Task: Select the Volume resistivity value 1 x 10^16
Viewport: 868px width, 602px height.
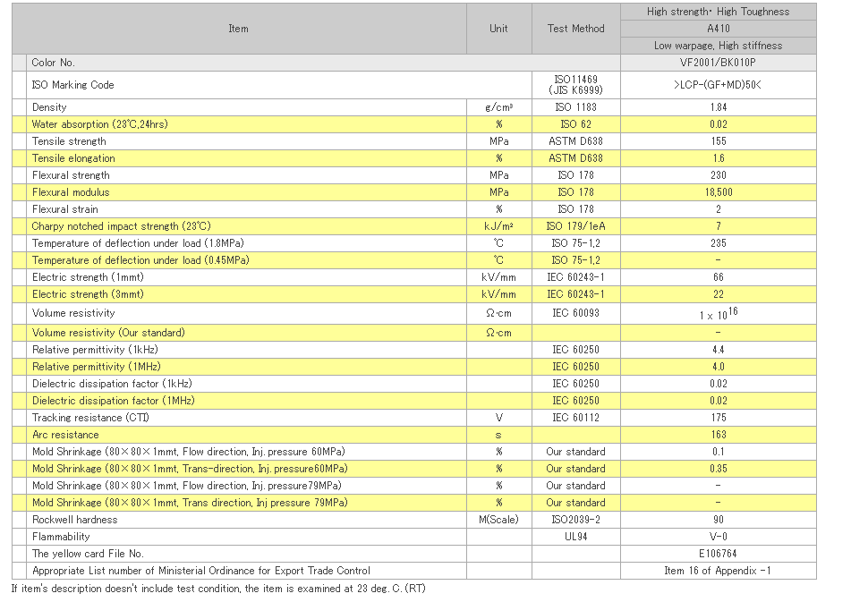Action: point(718,314)
